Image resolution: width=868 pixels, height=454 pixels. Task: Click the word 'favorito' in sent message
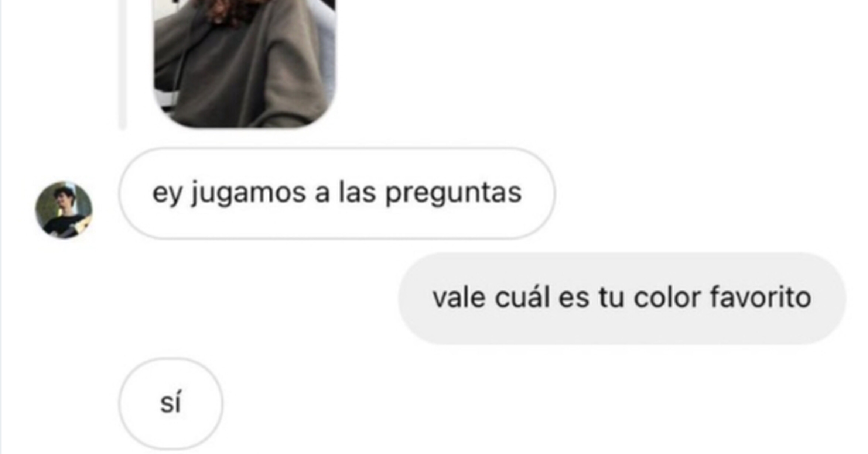click(761, 297)
